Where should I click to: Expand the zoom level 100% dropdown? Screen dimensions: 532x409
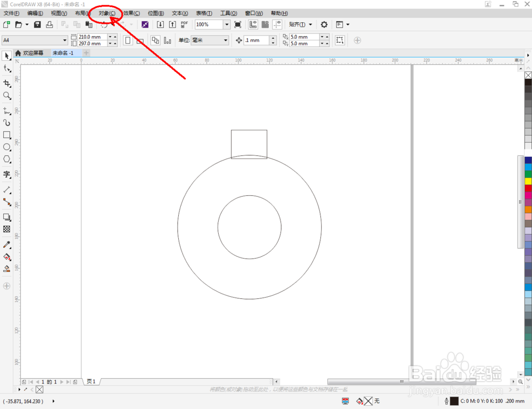(x=227, y=24)
